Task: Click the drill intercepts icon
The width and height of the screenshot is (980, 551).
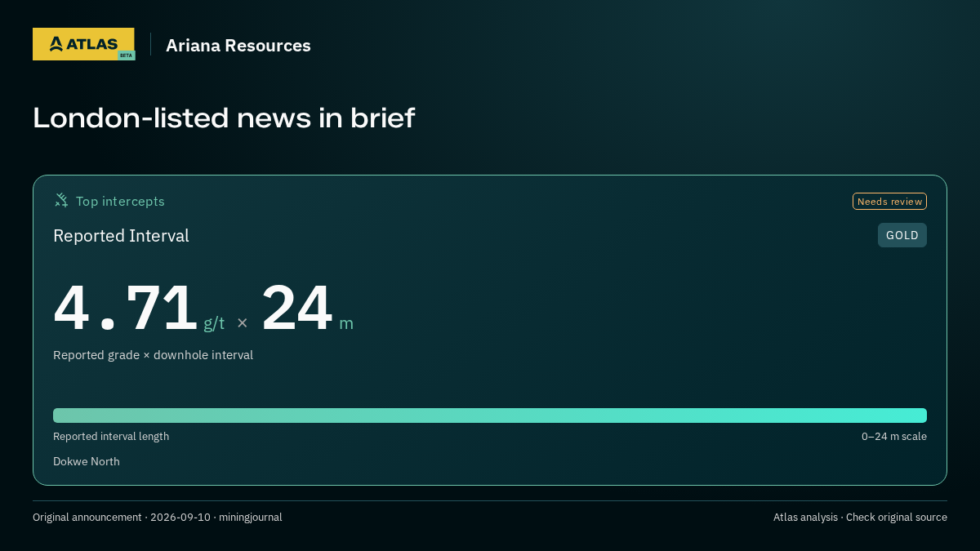Action: point(61,201)
